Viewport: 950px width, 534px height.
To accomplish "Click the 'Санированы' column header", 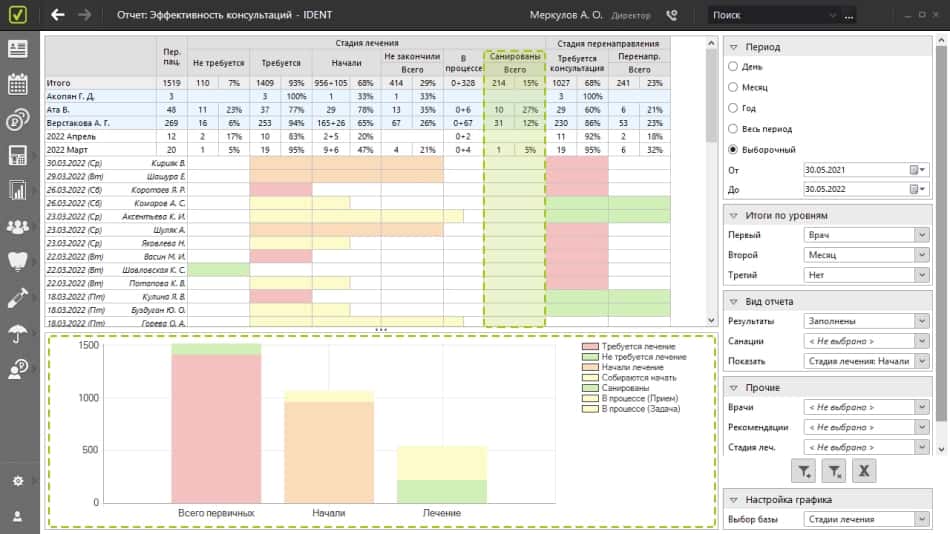I will [x=514, y=58].
